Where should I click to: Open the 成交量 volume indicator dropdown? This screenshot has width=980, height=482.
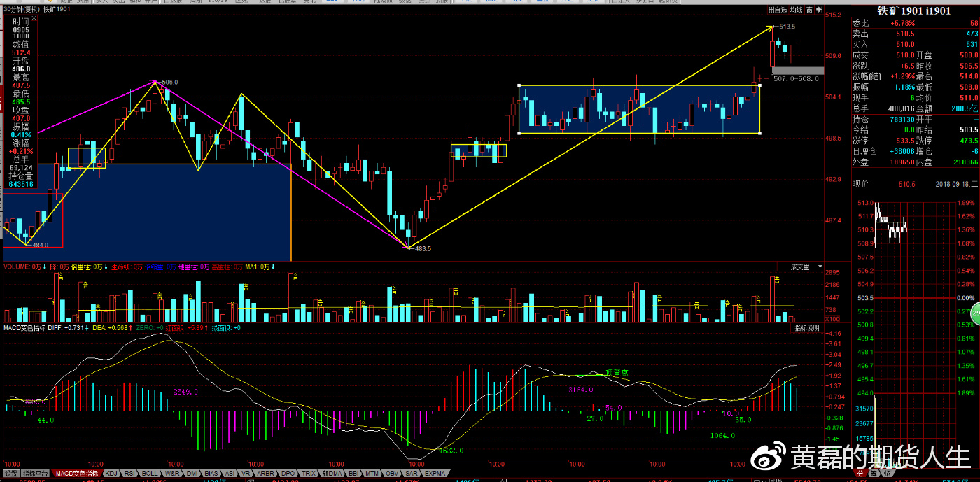point(799,267)
